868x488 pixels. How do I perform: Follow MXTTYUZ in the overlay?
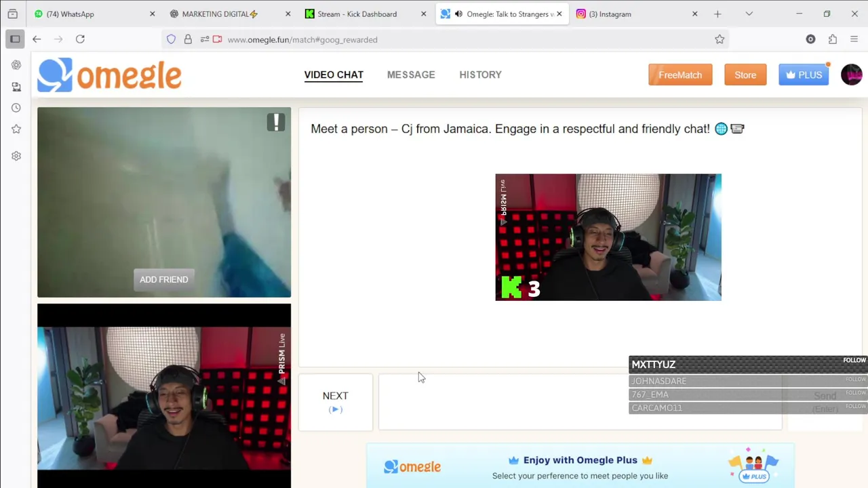(x=854, y=361)
